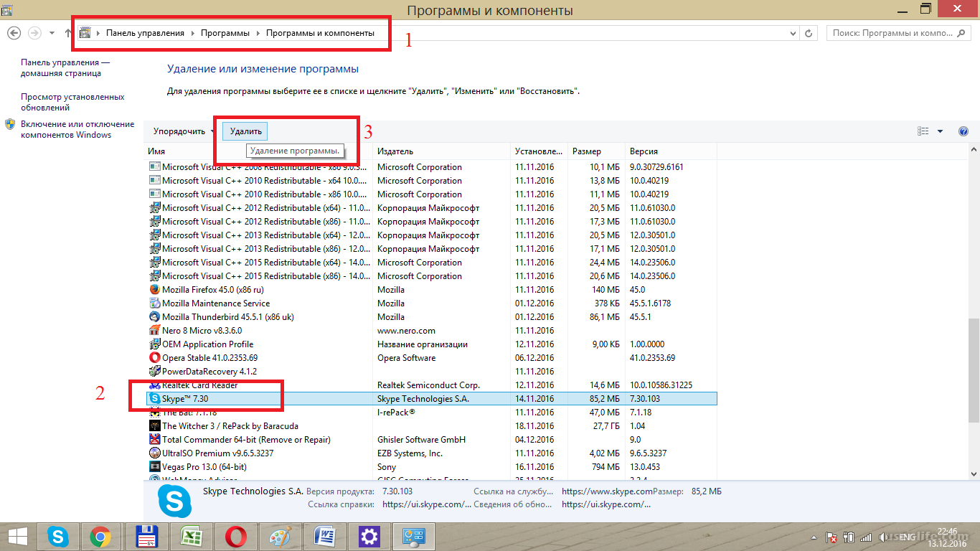Sort by the Установлено column header
Screen dimensions: 980x551
(540, 151)
